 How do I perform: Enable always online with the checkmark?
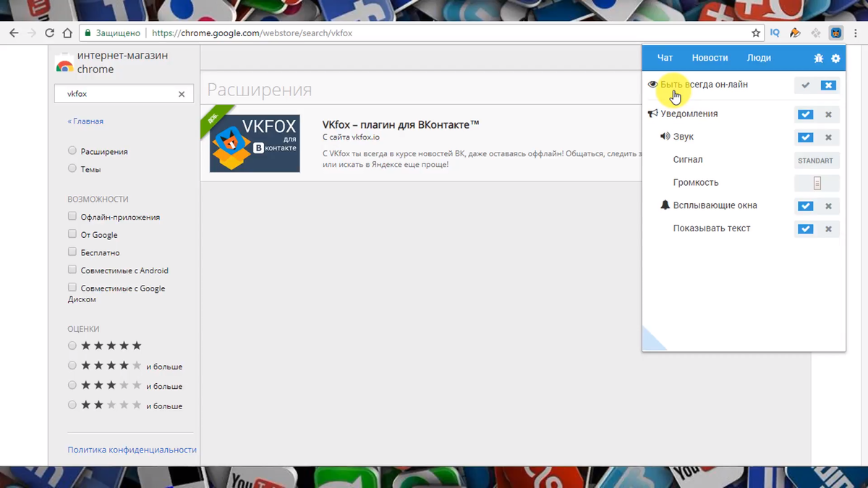point(806,85)
